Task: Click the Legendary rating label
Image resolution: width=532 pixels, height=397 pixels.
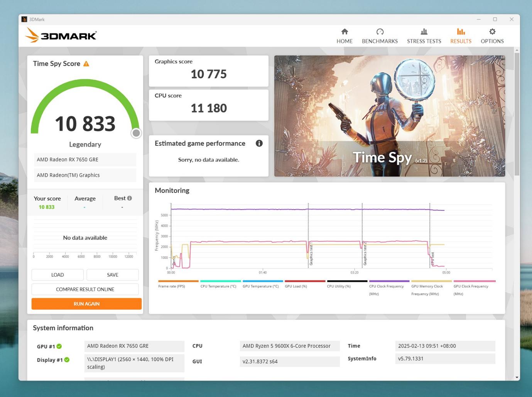Action: [85, 144]
